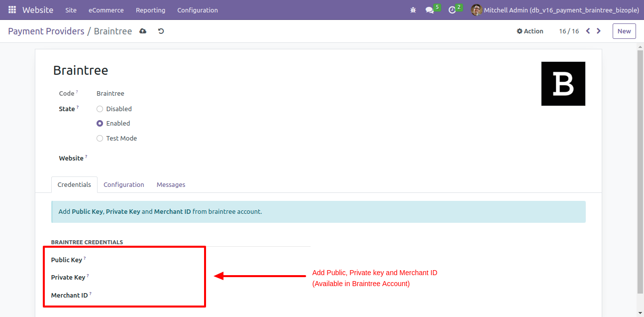Discard changes with the undo icon
Screen dimensions: 644x317
click(x=161, y=31)
